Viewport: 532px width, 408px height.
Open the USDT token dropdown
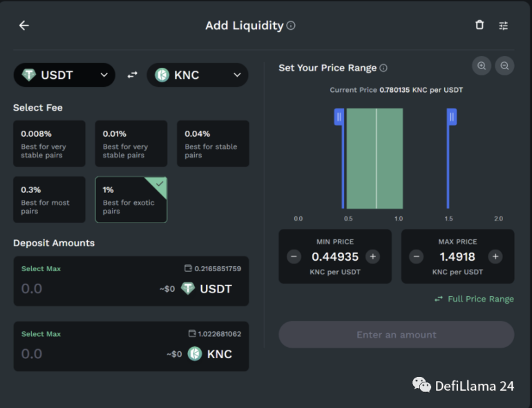(x=64, y=75)
